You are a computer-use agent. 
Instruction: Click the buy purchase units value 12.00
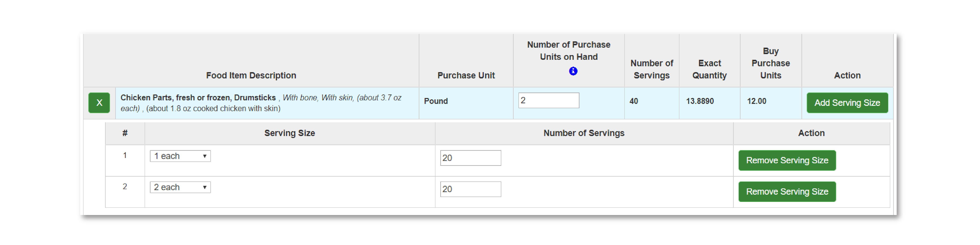(x=757, y=101)
